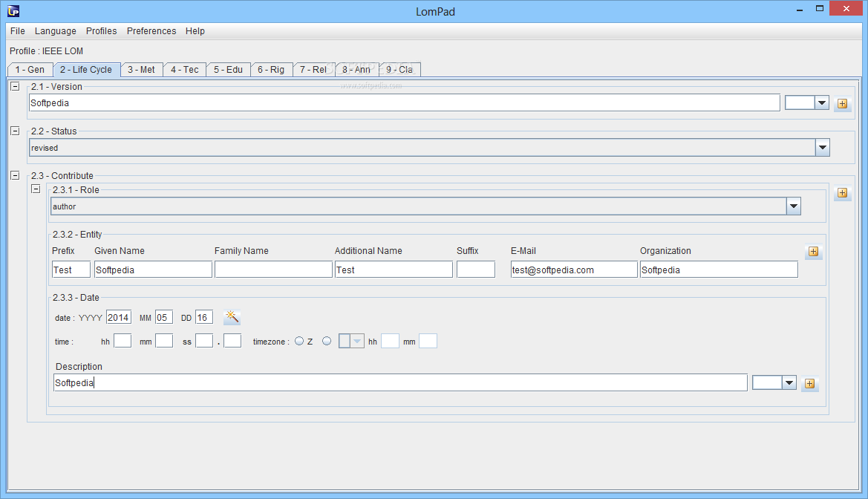Switch to the 5 - Edu tab
This screenshot has width=868, height=499.
click(x=228, y=70)
